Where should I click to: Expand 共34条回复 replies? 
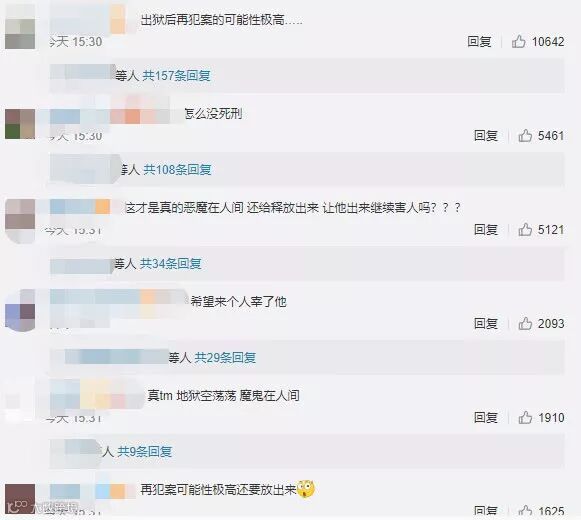(x=170, y=264)
